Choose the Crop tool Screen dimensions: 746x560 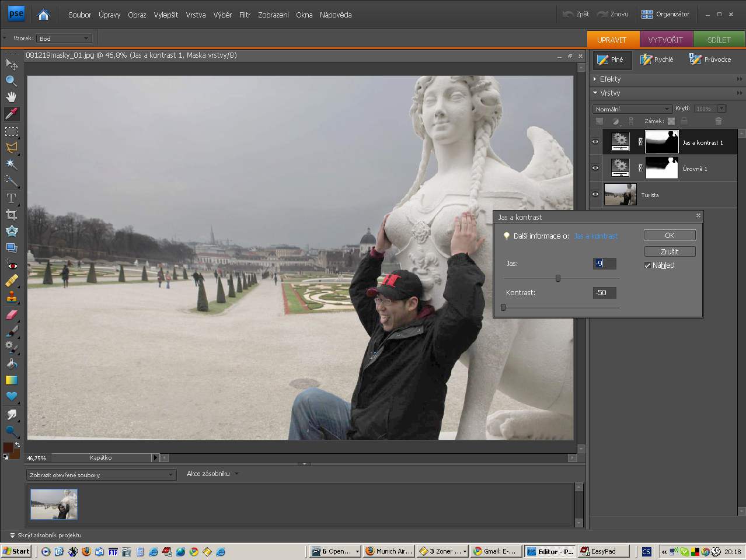11,215
